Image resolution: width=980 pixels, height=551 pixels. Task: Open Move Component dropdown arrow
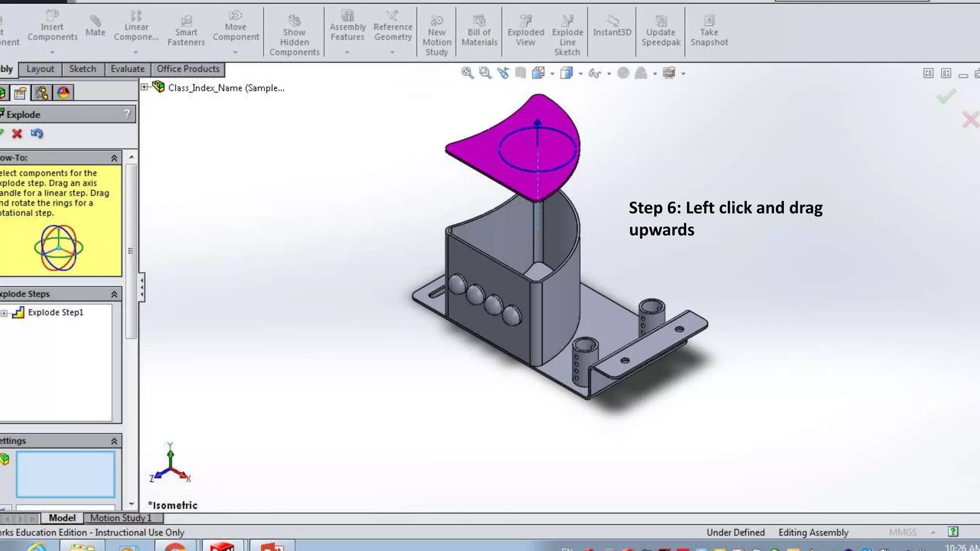coord(235,52)
